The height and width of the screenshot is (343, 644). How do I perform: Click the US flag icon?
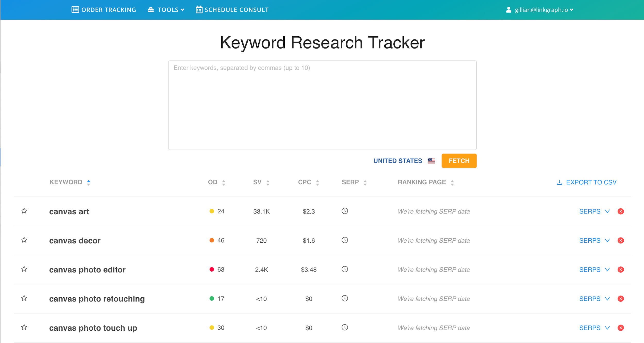pos(431,161)
